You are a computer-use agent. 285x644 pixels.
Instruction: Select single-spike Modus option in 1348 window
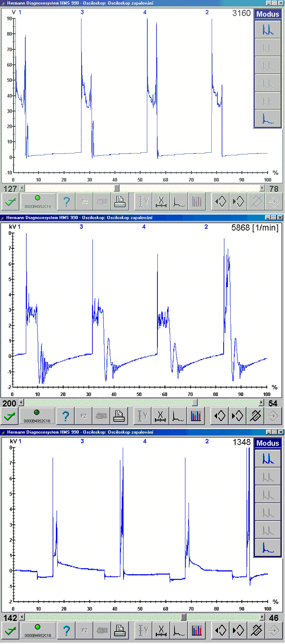[268, 547]
